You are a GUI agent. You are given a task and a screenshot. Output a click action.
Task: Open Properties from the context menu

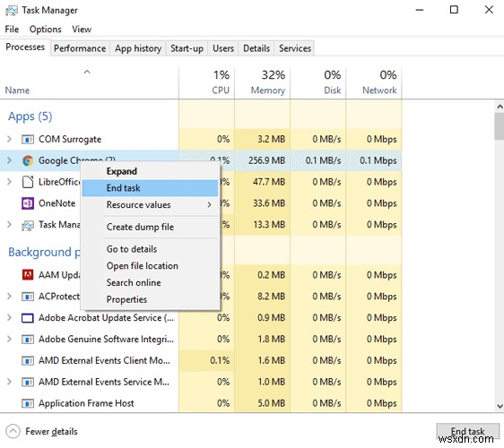151,299
